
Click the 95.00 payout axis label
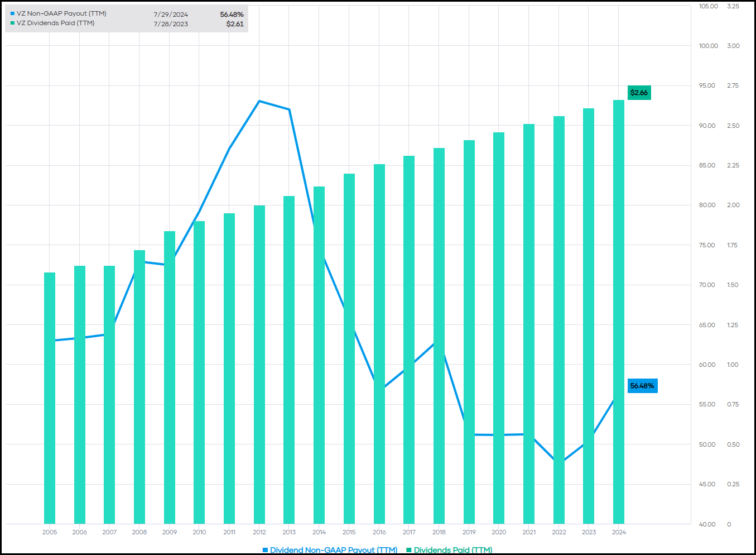(x=707, y=85)
